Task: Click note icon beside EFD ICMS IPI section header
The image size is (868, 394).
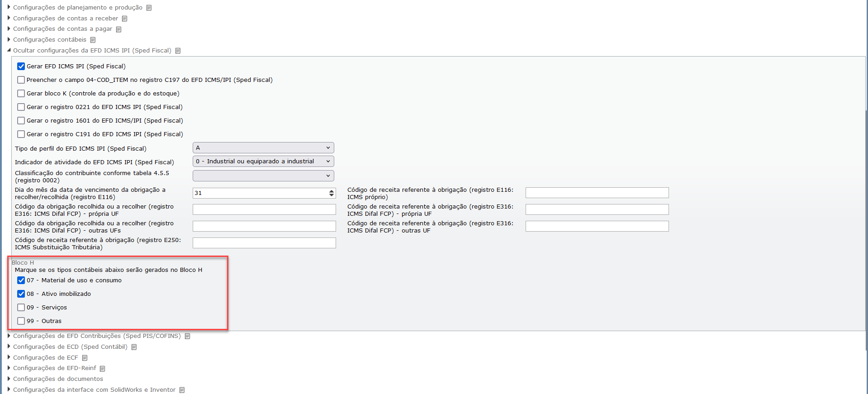Action: [178, 51]
